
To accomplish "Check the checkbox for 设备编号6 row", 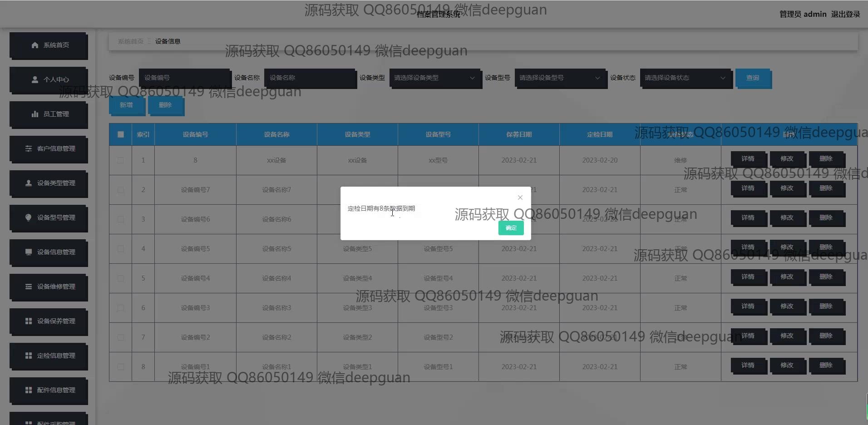I will point(121,219).
